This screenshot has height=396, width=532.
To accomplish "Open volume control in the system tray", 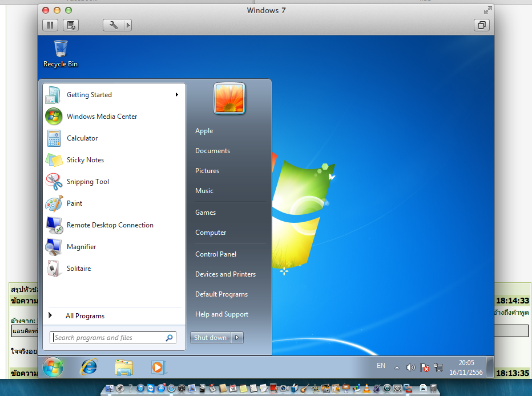I will tap(410, 367).
